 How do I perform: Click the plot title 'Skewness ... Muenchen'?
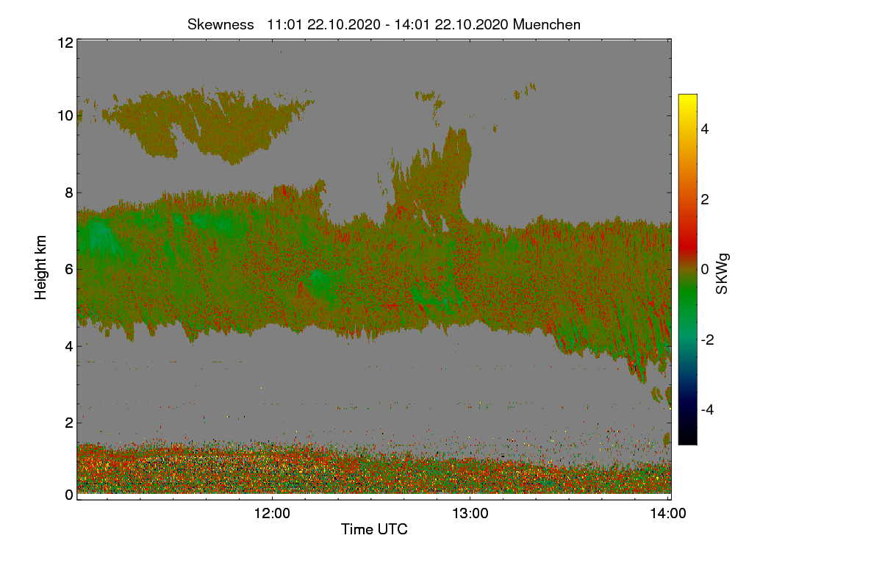384,24
